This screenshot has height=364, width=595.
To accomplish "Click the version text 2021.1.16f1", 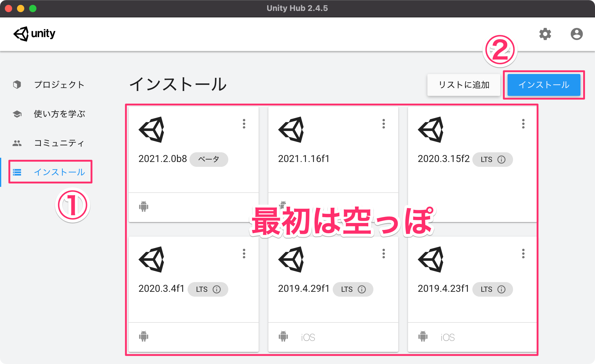I will 304,159.
